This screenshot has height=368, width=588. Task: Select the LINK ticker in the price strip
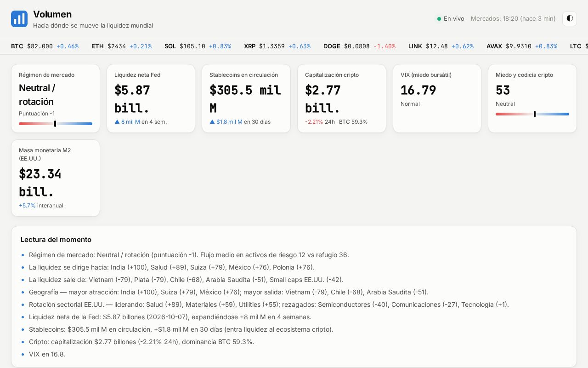coord(441,46)
